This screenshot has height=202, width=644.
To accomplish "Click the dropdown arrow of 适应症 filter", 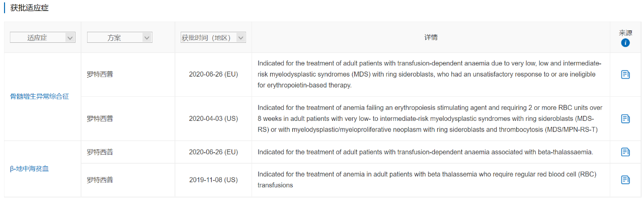I will [70, 38].
